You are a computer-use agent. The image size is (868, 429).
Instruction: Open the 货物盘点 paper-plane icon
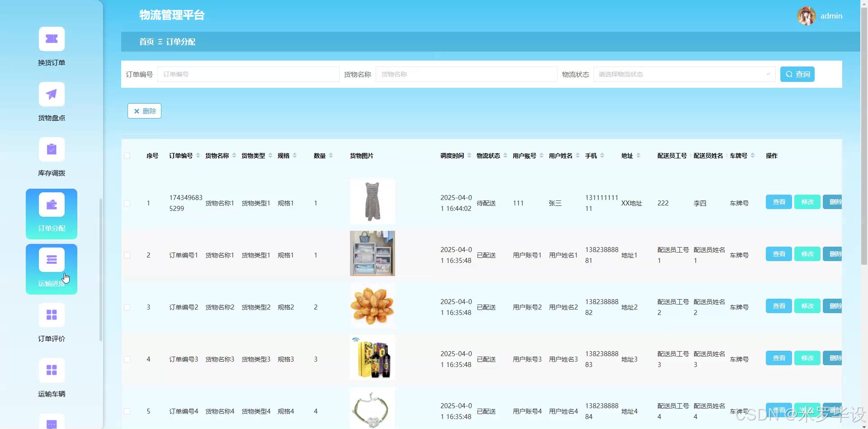pyautogui.click(x=52, y=95)
